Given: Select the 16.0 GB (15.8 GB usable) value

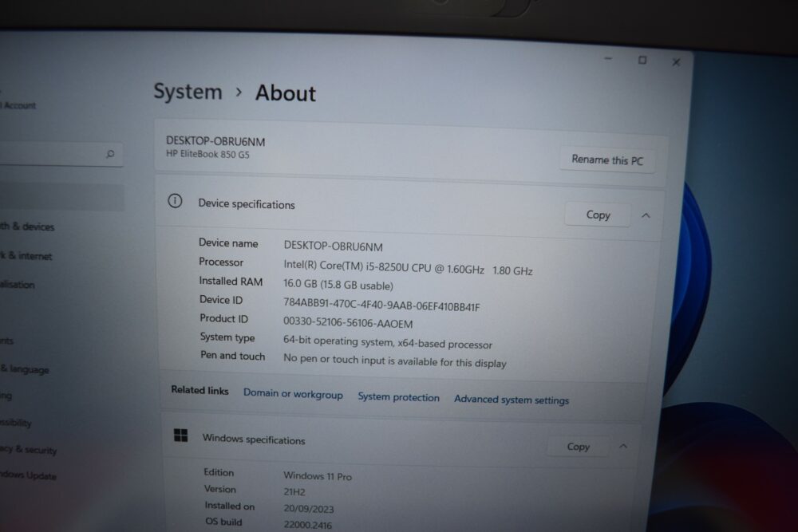Looking at the screenshot, I should (338, 286).
